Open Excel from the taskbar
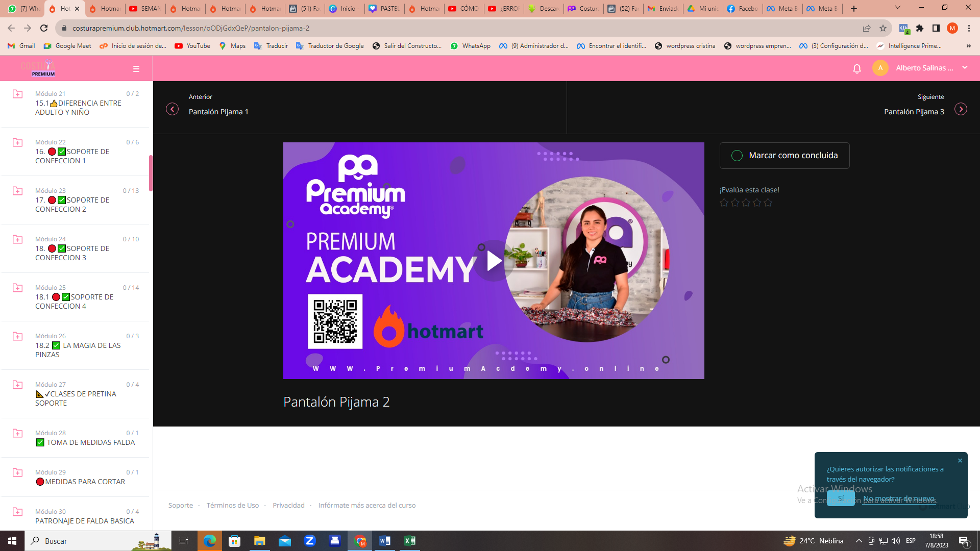 click(x=409, y=541)
